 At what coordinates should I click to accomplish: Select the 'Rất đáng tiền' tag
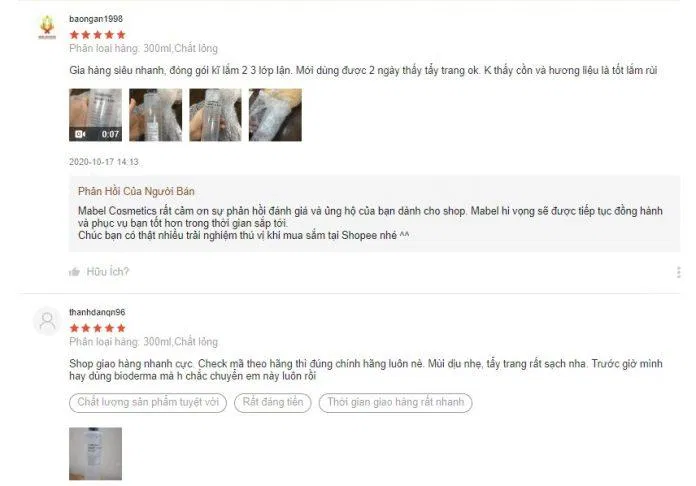pos(273,403)
